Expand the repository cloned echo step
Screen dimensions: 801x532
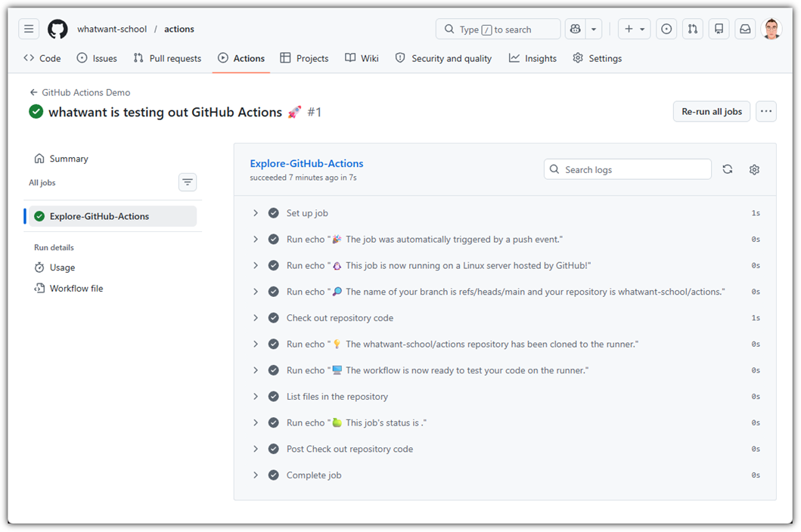pyautogui.click(x=256, y=344)
